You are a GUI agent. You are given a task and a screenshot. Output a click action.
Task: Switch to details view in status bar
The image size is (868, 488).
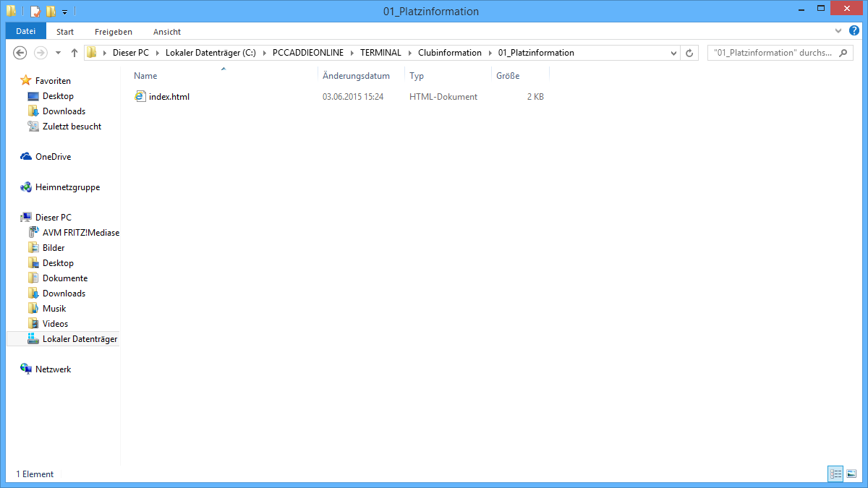(836, 474)
